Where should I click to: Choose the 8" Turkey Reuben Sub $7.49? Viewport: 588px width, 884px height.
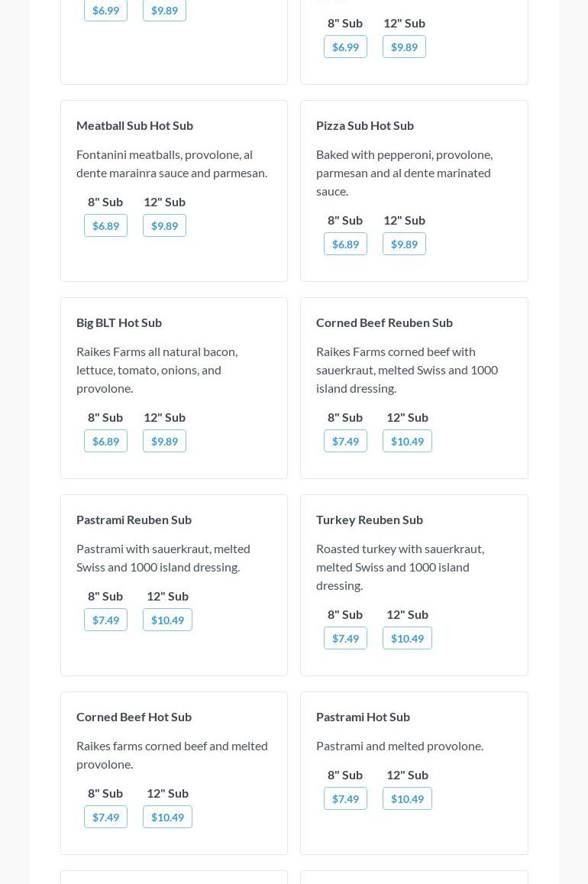(345, 638)
